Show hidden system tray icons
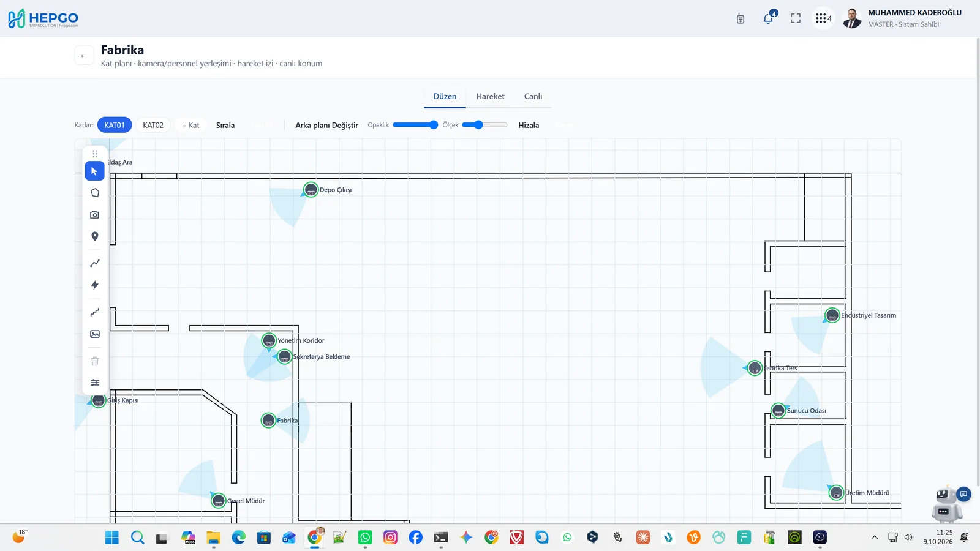 point(875,538)
